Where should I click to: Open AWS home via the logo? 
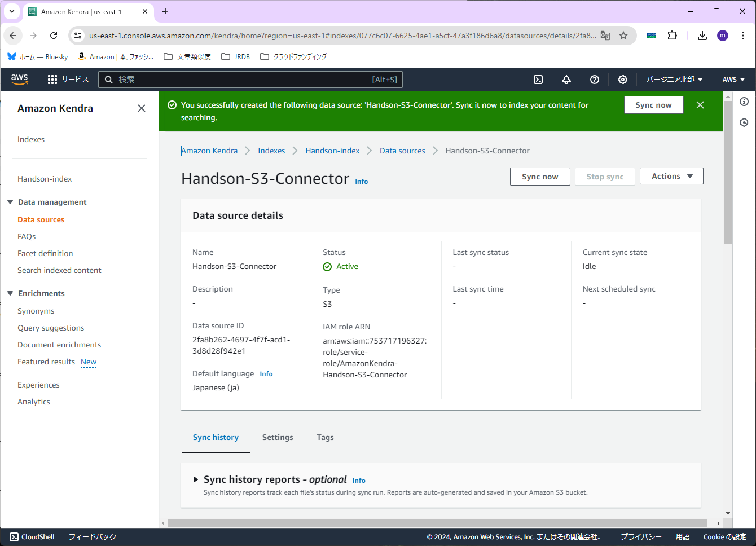[x=19, y=80]
